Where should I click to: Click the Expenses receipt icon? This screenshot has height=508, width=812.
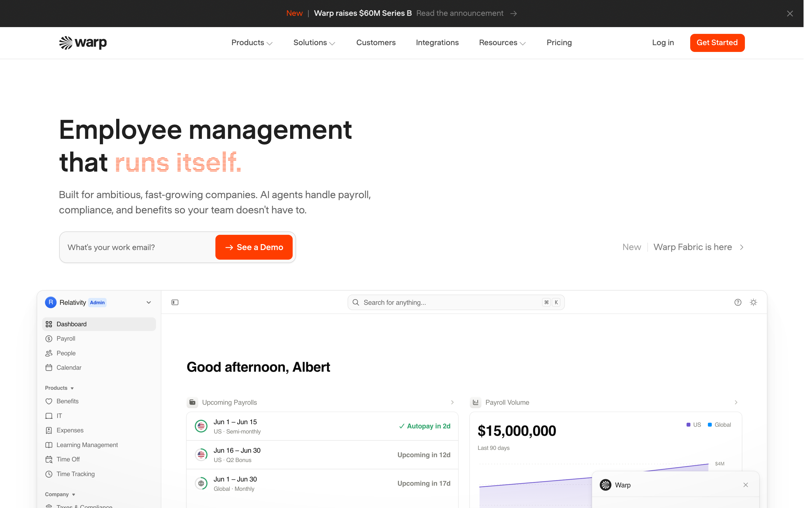click(x=49, y=430)
